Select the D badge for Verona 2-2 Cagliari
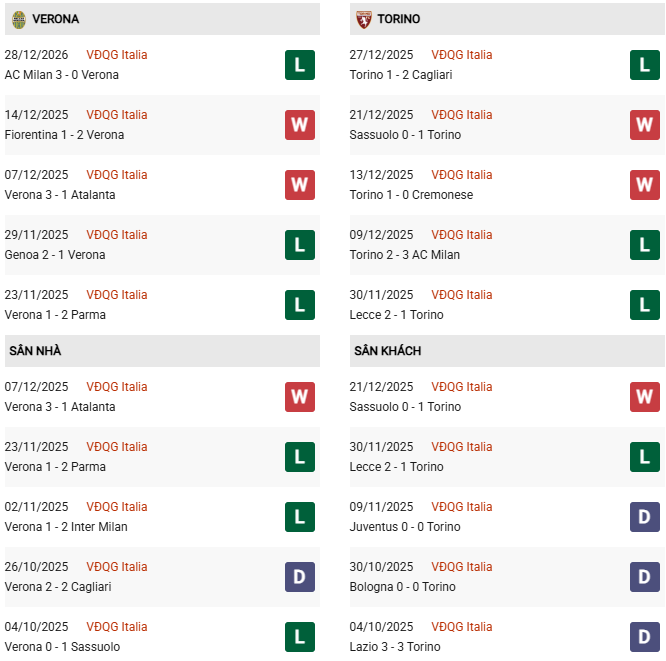Screen dimensions: 666x661 (x=300, y=577)
